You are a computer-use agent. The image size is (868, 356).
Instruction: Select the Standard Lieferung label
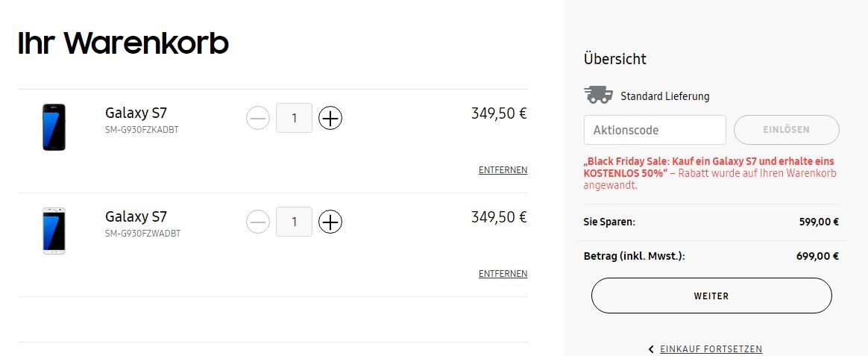665,96
